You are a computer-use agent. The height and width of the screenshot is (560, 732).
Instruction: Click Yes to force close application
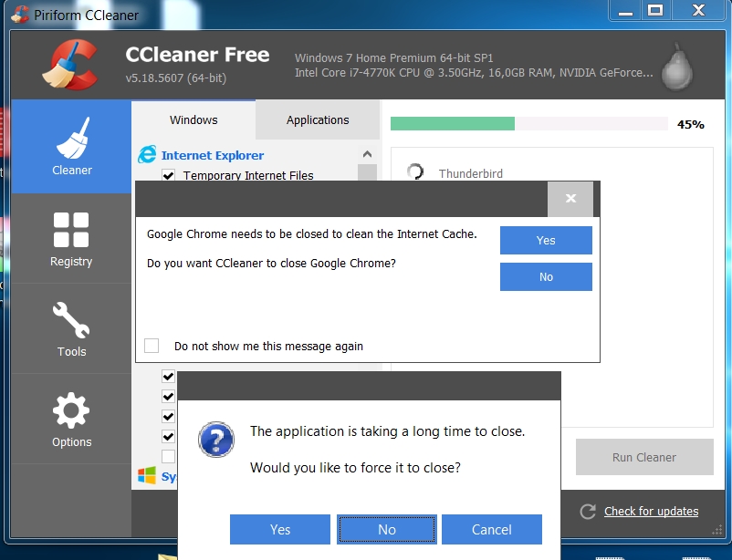tap(280, 529)
